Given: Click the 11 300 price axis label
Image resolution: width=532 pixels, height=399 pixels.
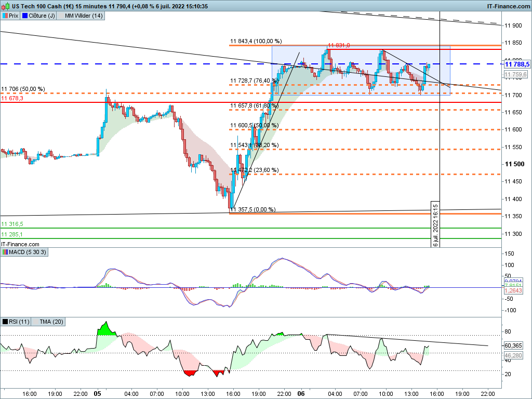Looking at the screenshot, I should click(x=513, y=234).
